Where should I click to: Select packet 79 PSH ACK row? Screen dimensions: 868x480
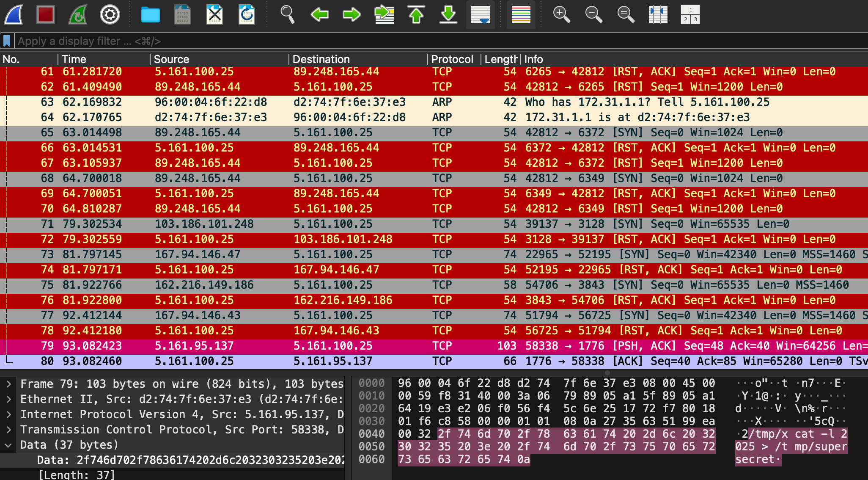coord(434,346)
